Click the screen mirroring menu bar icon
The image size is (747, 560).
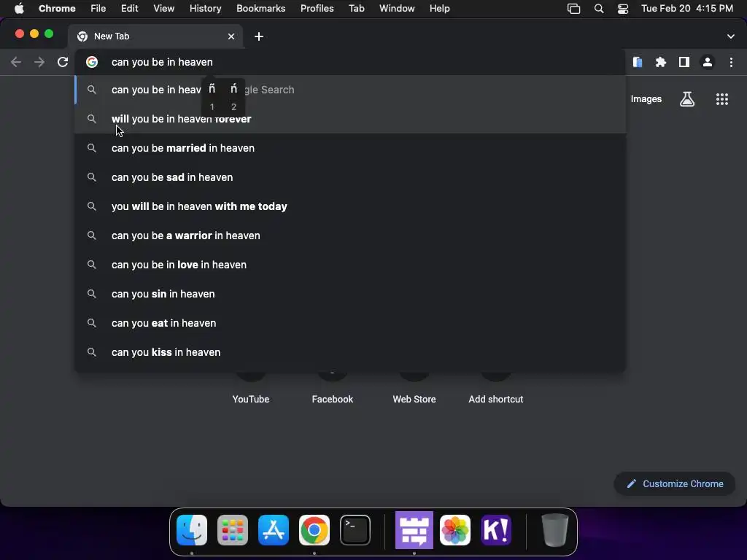(x=573, y=9)
